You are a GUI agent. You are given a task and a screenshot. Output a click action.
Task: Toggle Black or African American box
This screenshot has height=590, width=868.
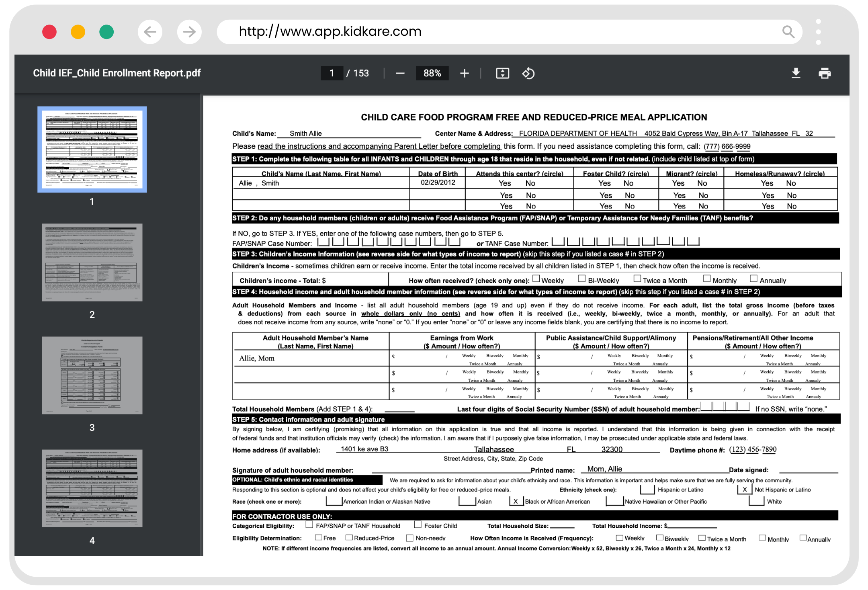coord(516,501)
